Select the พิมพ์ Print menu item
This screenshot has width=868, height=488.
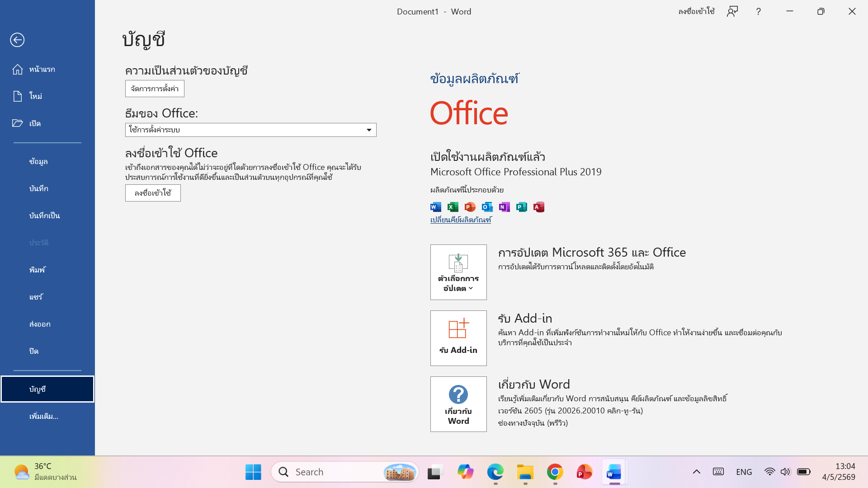tap(47, 270)
